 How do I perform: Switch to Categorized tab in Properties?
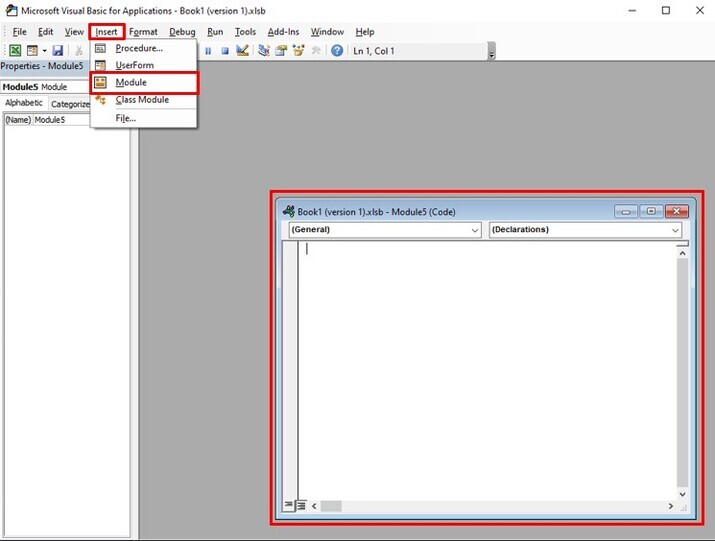tap(70, 104)
